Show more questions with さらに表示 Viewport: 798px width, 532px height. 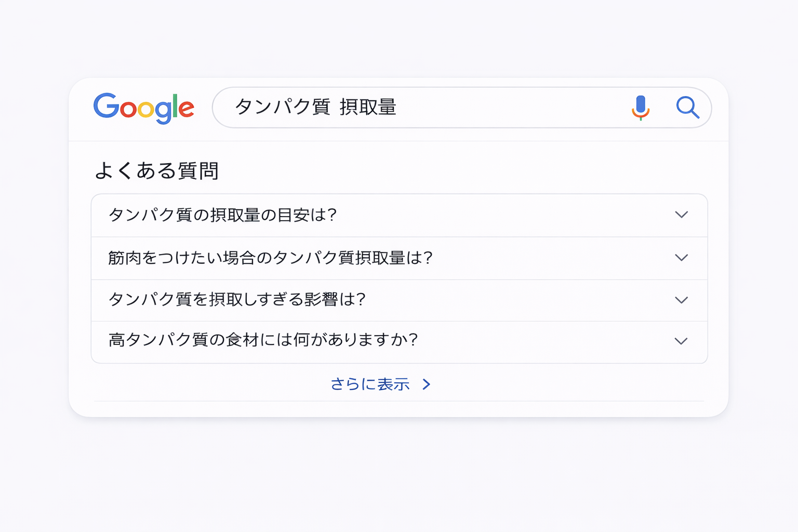370,384
